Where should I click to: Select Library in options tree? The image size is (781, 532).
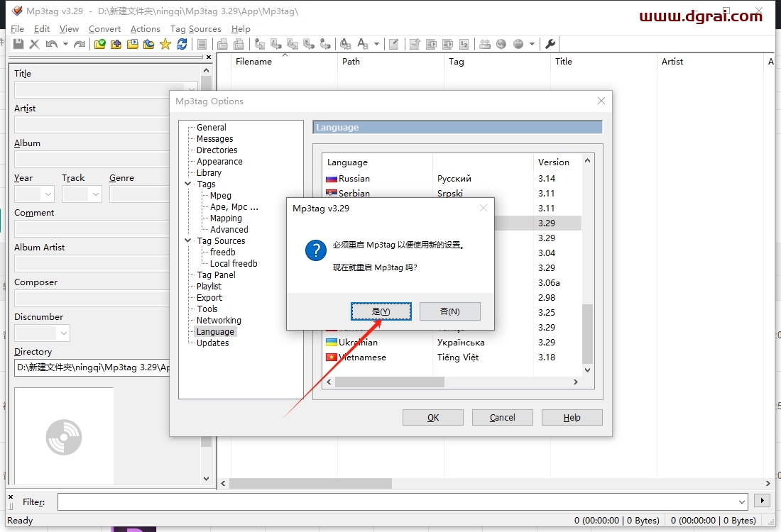click(x=209, y=173)
